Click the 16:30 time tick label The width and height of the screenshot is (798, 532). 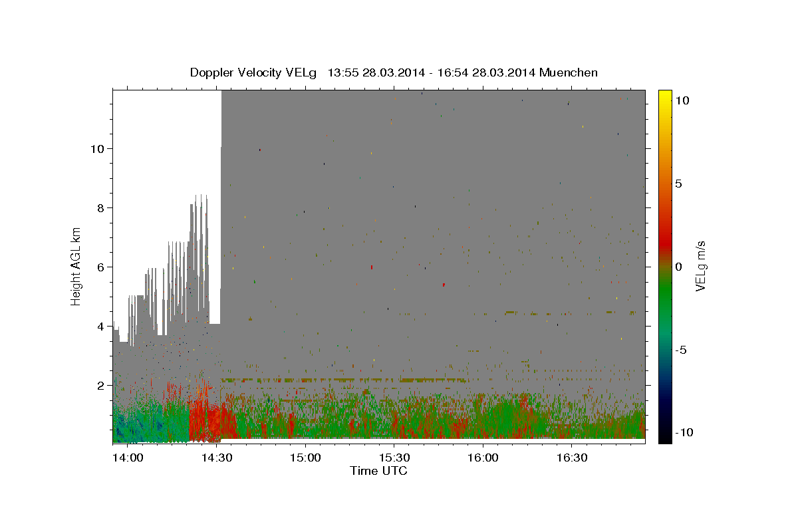coord(571,458)
